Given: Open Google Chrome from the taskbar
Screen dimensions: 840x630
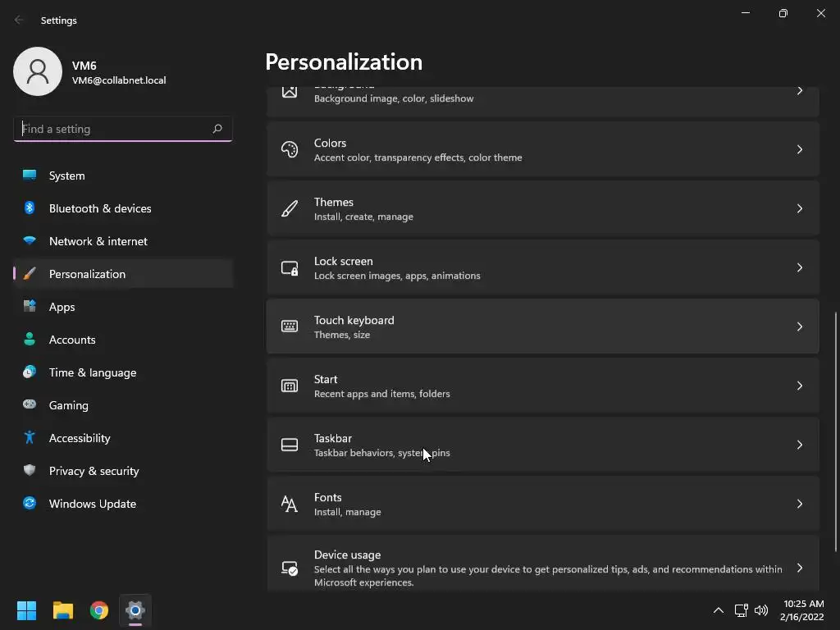Looking at the screenshot, I should coord(99,610).
